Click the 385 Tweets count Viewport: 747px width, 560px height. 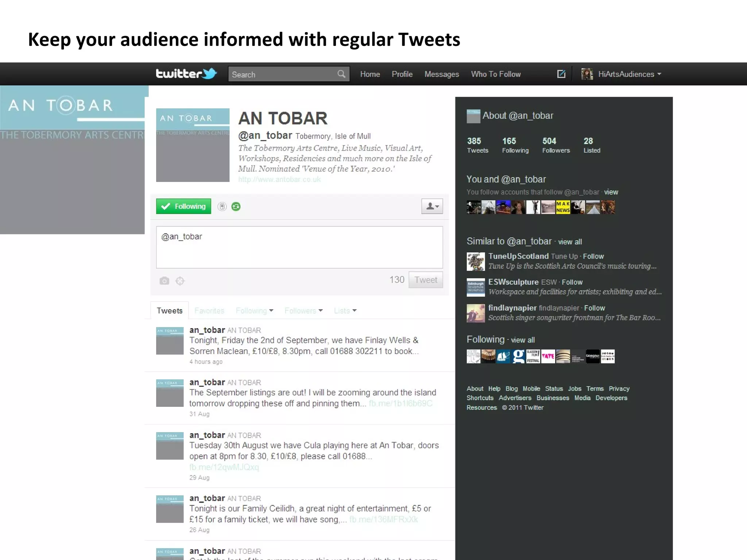pos(477,145)
